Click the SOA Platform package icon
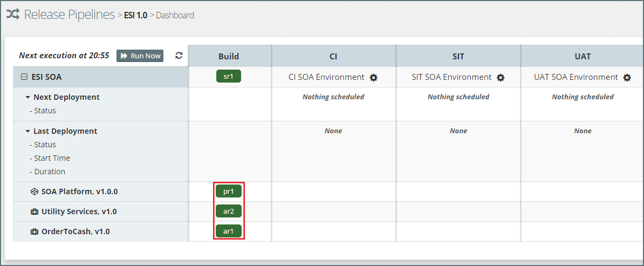The image size is (644, 266). [35, 192]
